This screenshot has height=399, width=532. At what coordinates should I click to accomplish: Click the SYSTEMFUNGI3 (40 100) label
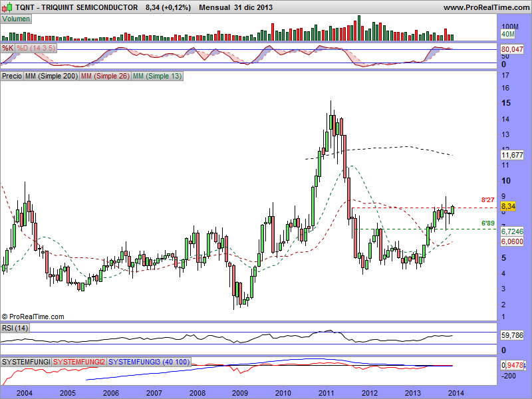[149, 362]
